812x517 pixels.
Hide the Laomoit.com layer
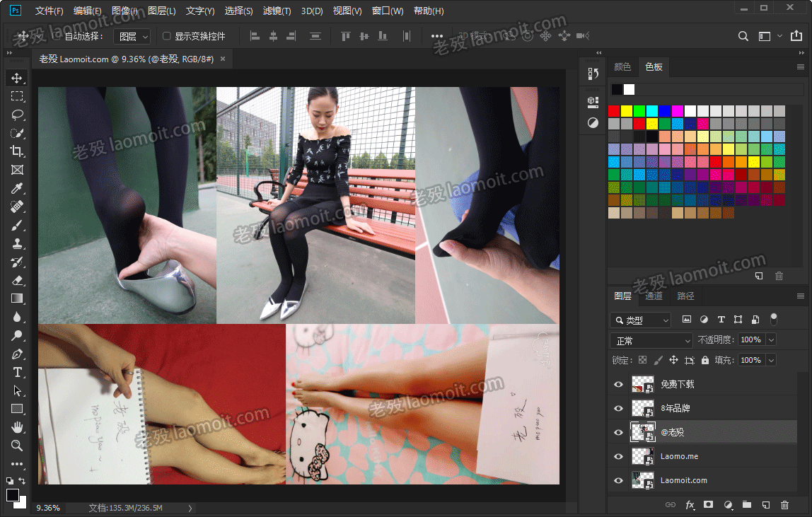pos(618,480)
